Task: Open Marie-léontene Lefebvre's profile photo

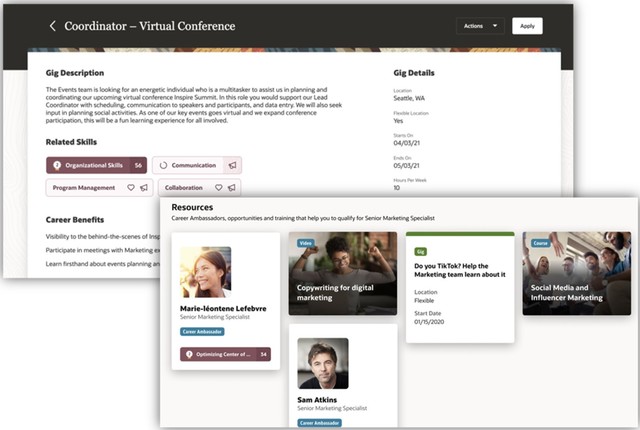Action: [x=205, y=272]
